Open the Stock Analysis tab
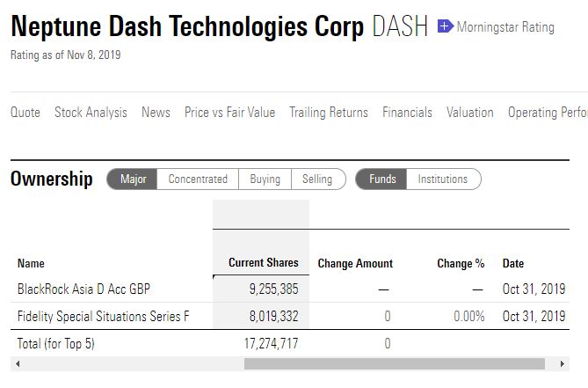The height and width of the screenshot is (388, 588). [x=91, y=113]
